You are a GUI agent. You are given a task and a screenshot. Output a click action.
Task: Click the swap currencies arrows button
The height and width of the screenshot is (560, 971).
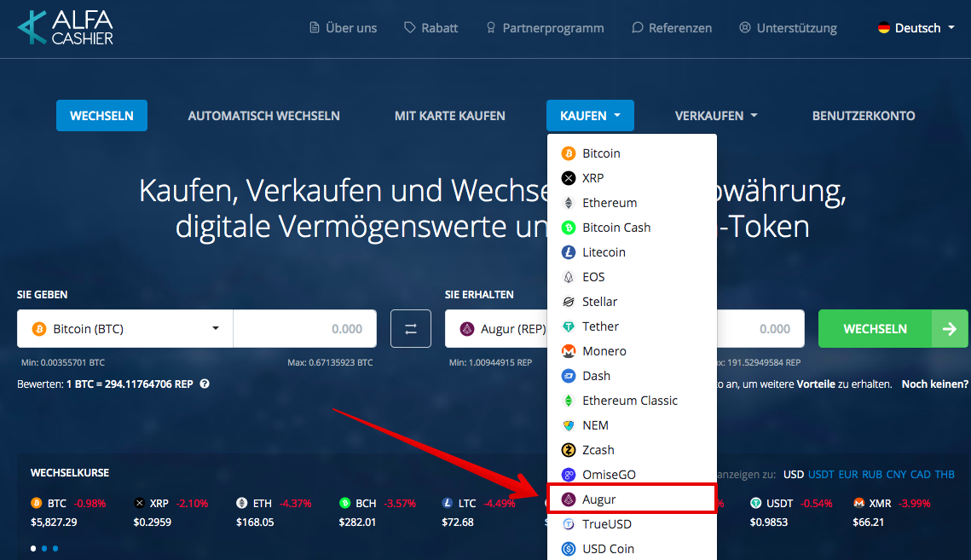tap(411, 329)
